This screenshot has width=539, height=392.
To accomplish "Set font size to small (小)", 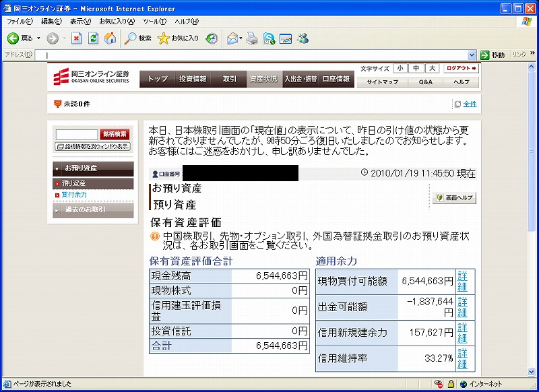I will pyautogui.click(x=400, y=69).
